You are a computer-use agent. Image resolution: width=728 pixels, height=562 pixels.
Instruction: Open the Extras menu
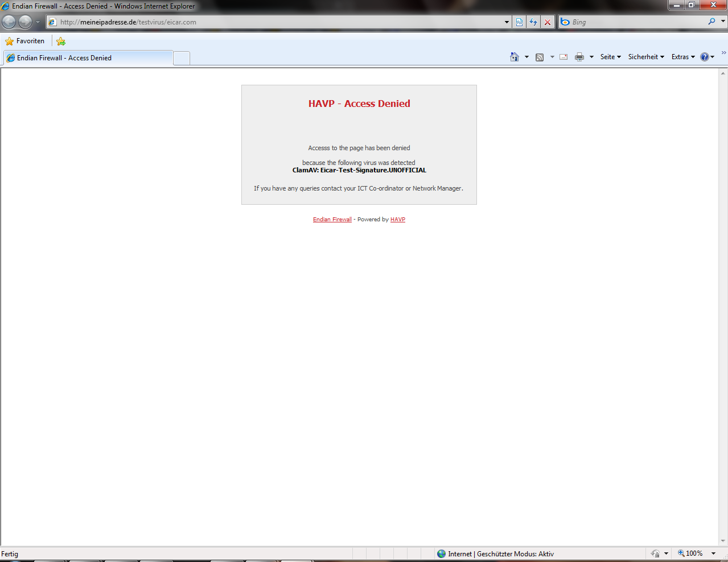682,57
